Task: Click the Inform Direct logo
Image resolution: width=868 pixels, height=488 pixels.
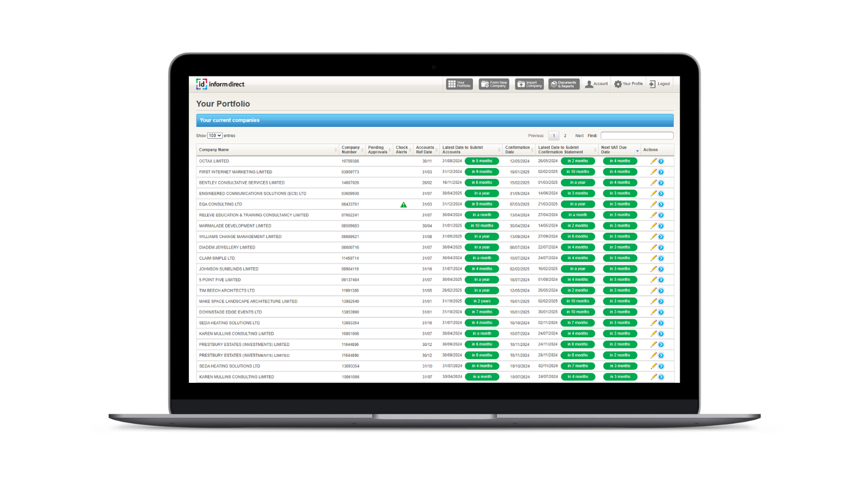Action: click(221, 84)
